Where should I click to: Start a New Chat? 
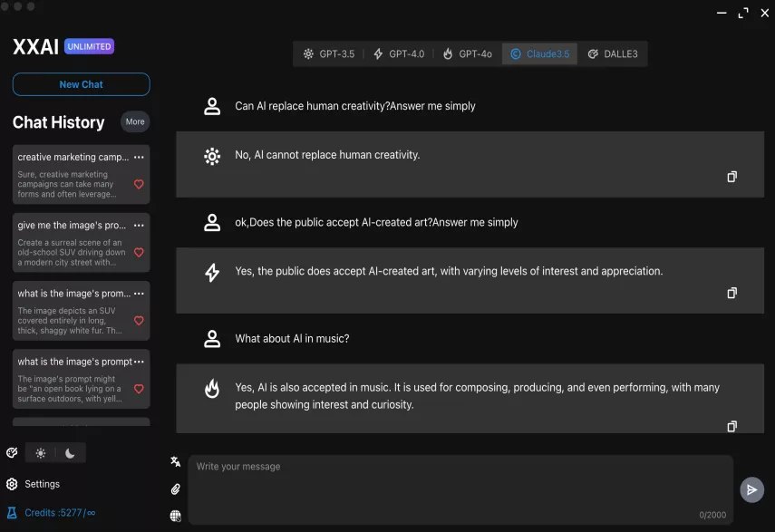[x=81, y=84]
